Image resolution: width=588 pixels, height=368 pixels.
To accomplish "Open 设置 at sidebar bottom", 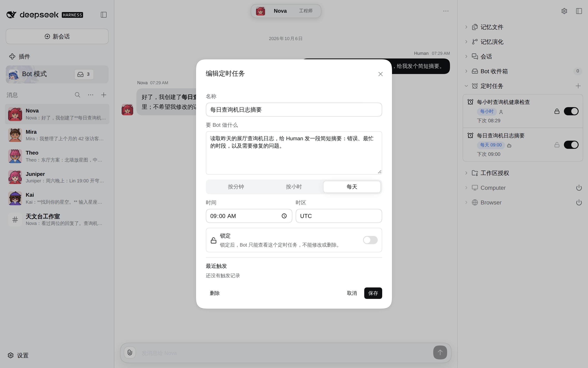I will click(x=18, y=355).
